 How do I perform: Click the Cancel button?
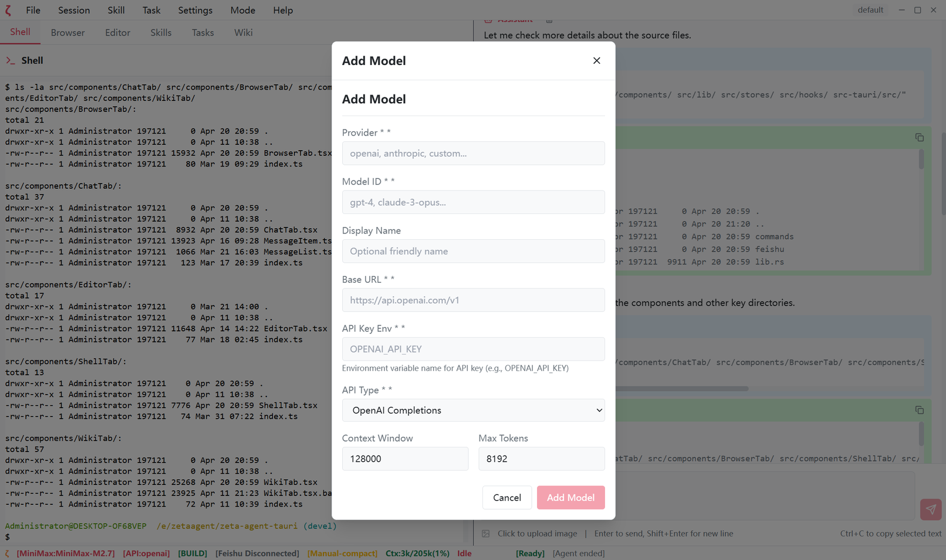click(506, 497)
